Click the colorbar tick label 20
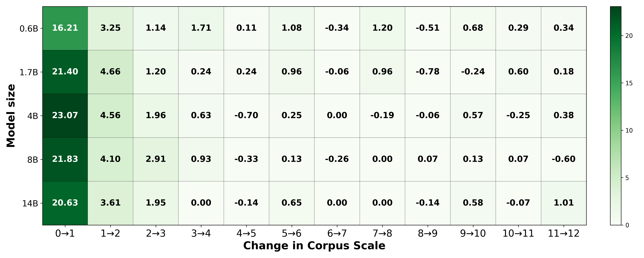Viewport: 644px width, 258px height. (629, 36)
